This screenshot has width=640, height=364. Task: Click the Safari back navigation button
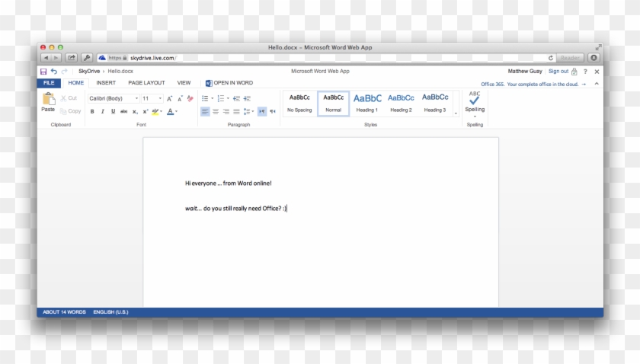(x=46, y=58)
